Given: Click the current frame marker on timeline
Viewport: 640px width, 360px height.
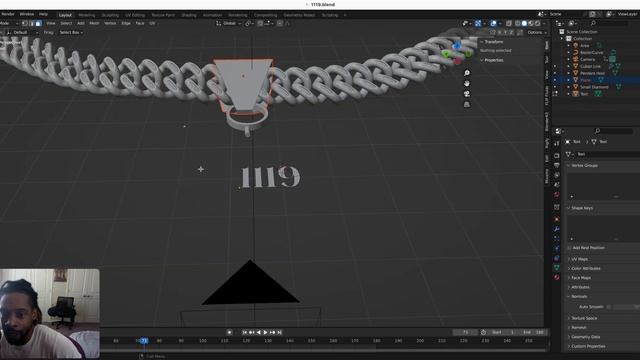Looking at the screenshot, I should (144, 340).
